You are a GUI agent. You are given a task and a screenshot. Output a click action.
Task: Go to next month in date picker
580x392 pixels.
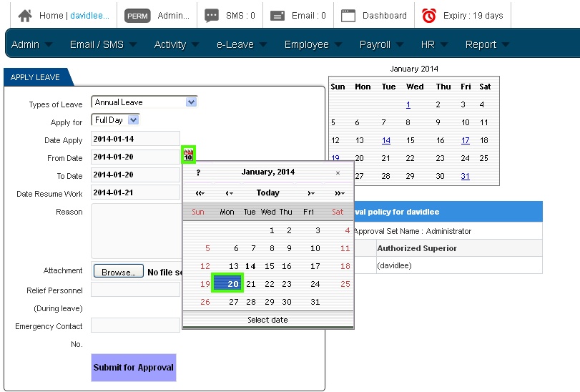pos(311,193)
